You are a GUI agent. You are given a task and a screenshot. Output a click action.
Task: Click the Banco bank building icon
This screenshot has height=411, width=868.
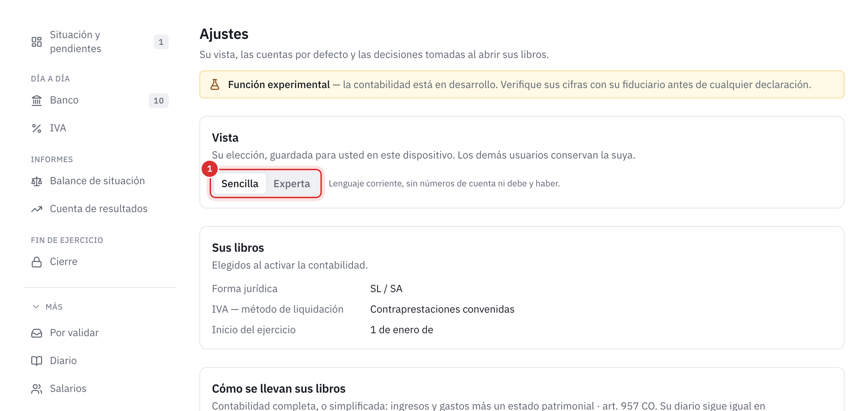pyautogui.click(x=37, y=101)
